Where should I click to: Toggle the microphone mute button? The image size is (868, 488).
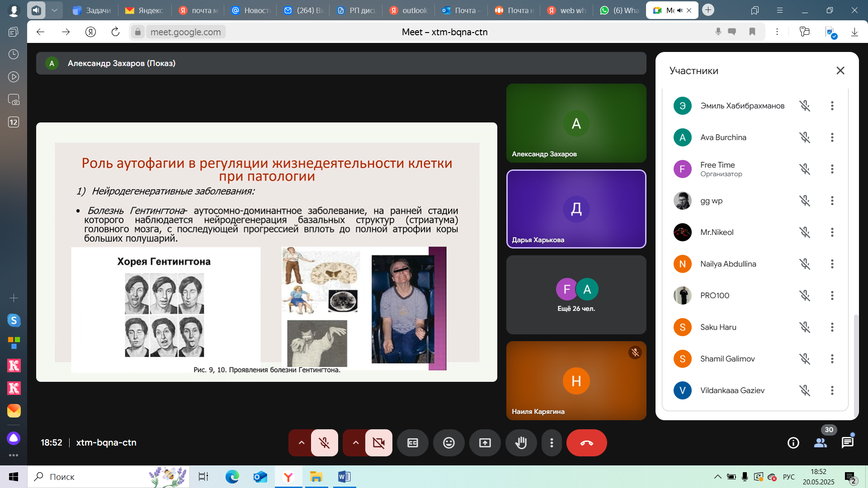(x=324, y=443)
